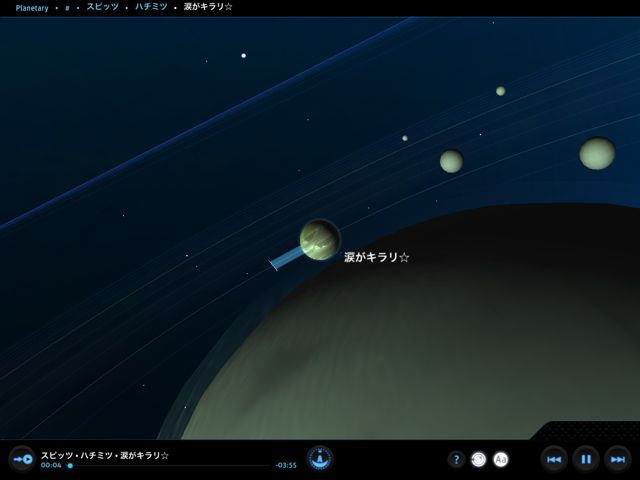Pause the current song
The height and width of the screenshot is (480, 640).
coord(586,460)
